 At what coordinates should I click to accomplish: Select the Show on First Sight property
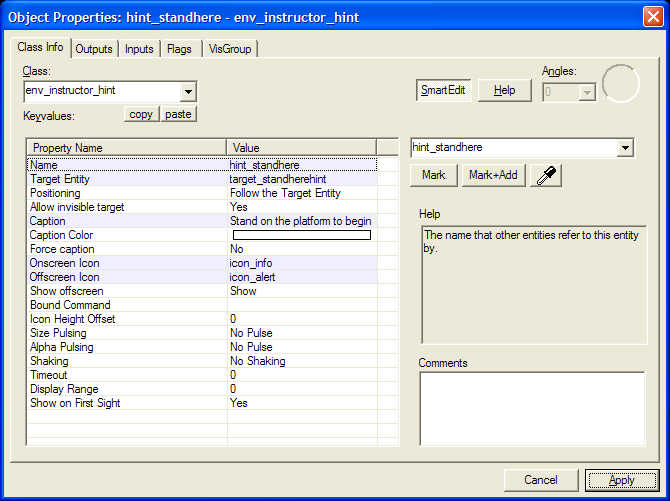click(75, 403)
